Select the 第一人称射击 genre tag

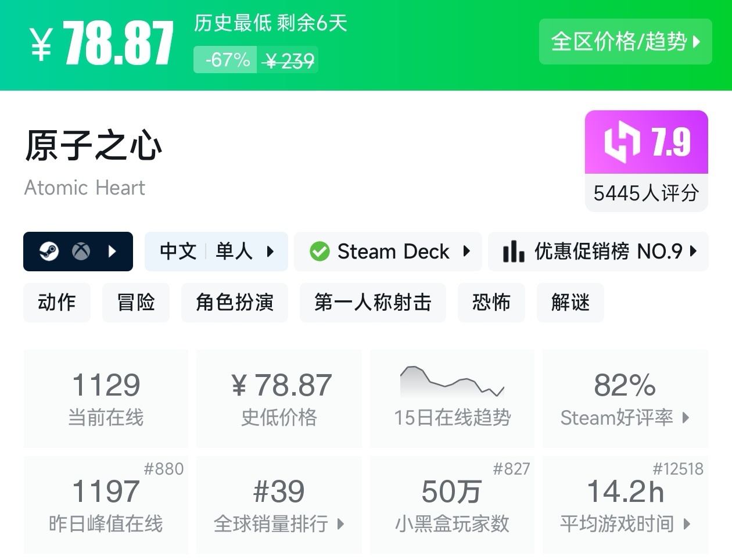373,303
